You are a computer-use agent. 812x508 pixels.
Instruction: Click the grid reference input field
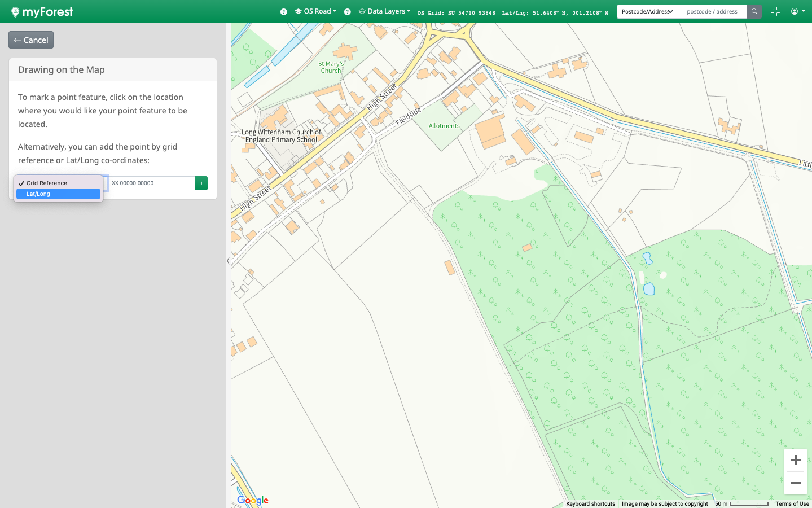coord(151,183)
